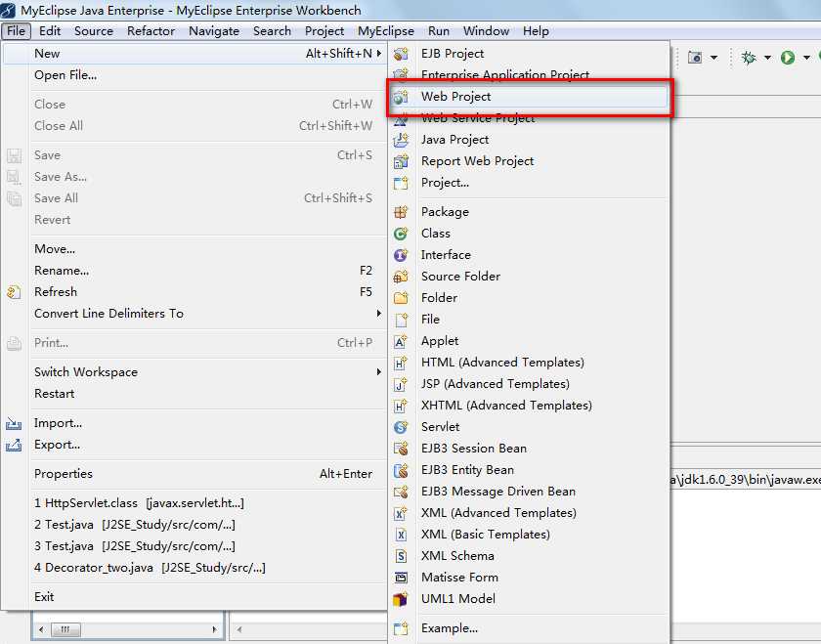
Task: Click the Example... icon
Action: (x=401, y=628)
